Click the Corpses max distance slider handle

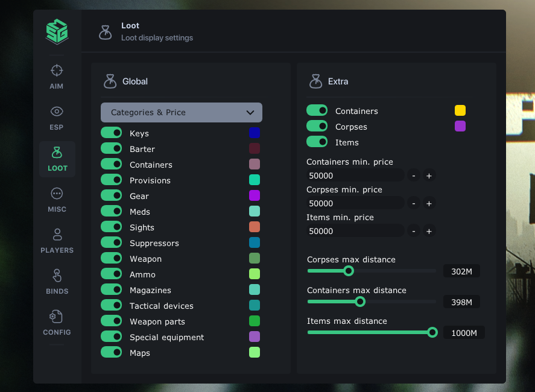click(x=349, y=271)
